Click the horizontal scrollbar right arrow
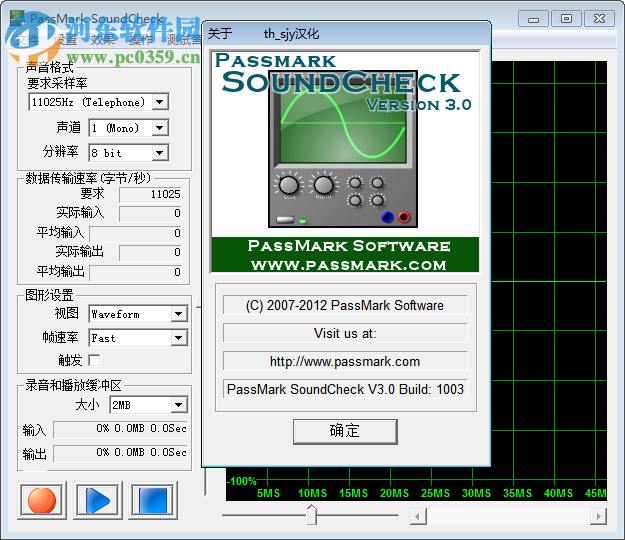The width and height of the screenshot is (625, 540). tap(599, 516)
